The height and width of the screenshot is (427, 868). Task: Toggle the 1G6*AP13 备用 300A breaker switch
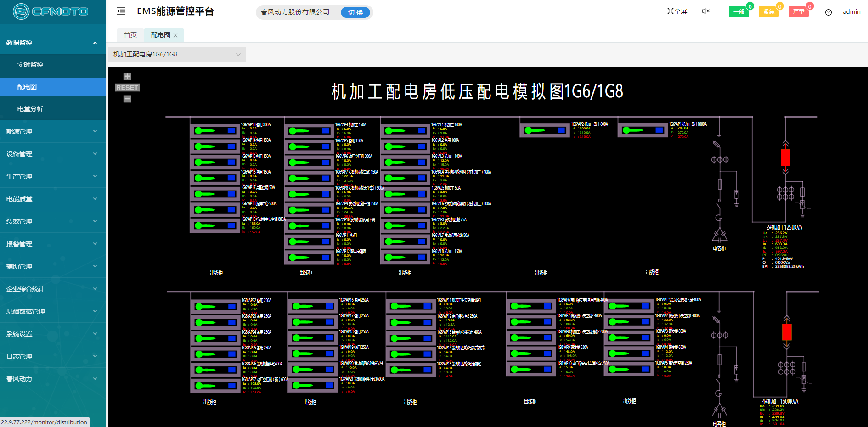point(214,131)
